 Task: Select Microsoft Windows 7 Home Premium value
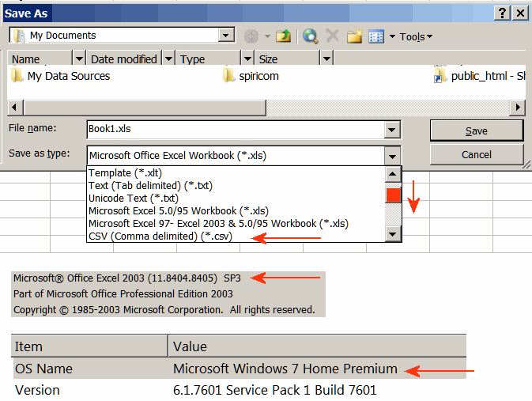285,369
